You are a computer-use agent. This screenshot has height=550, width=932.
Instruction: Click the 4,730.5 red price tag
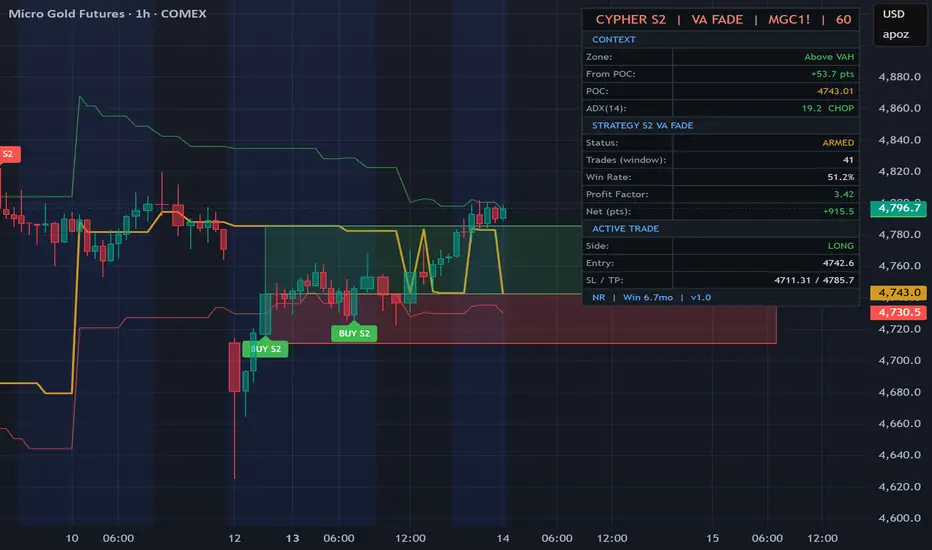coord(898,312)
